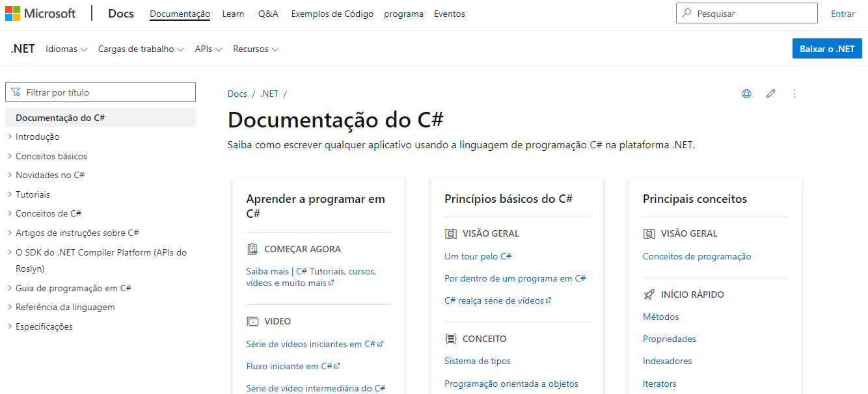The image size is (868, 394).
Task: Click the filter icon in the title filter box
Action: 15,92
